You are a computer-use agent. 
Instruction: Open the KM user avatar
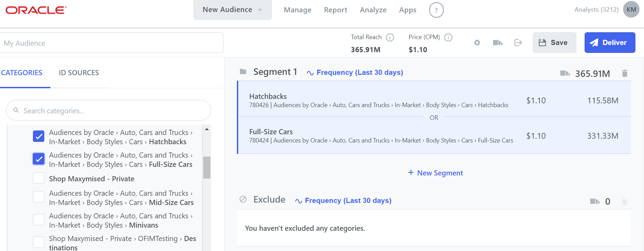[x=631, y=10]
